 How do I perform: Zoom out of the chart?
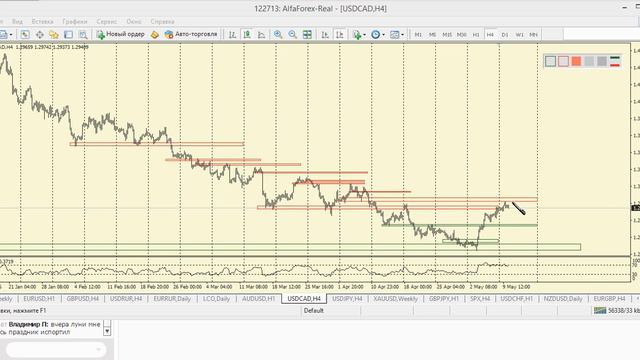(x=293, y=35)
